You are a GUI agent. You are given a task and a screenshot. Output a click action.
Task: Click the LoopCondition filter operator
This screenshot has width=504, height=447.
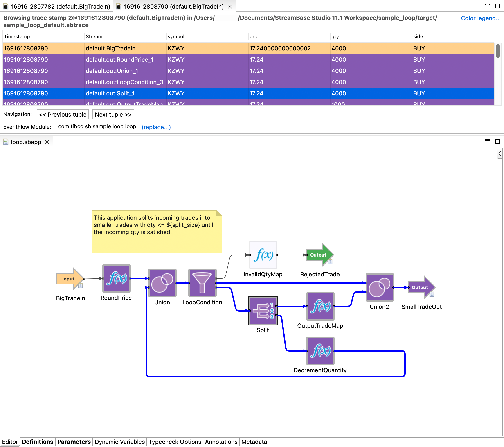pyautogui.click(x=202, y=283)
